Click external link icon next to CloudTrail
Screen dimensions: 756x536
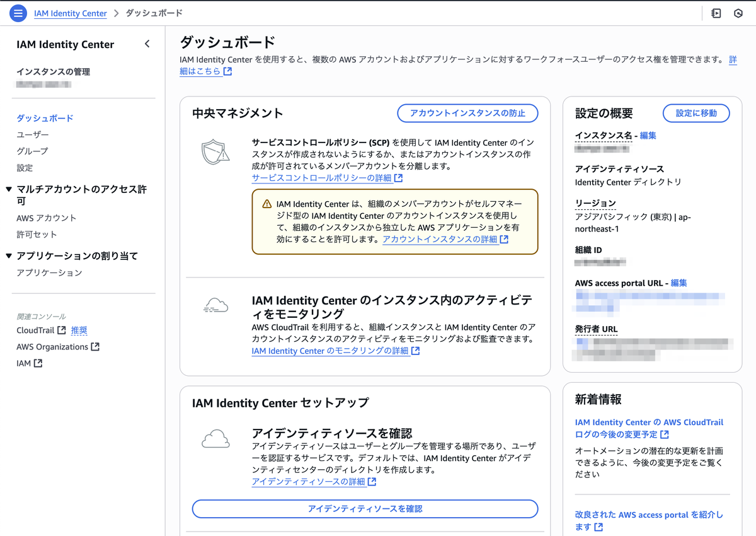click(x=62, y=330)
